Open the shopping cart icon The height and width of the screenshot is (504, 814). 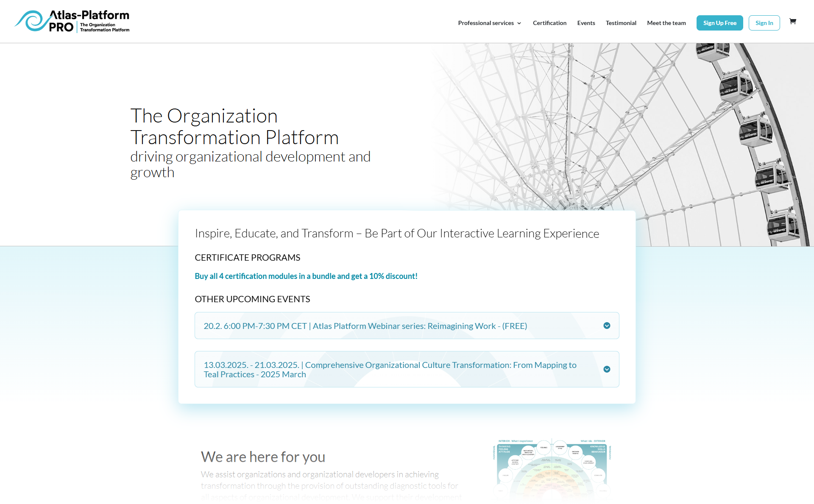pyautogui.click(x=792, y=22)
